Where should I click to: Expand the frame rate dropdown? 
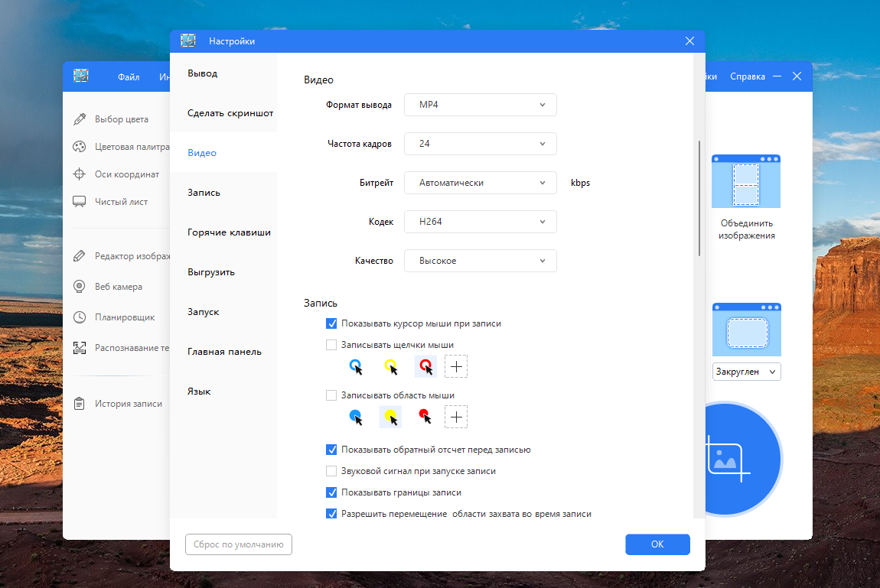481,144
